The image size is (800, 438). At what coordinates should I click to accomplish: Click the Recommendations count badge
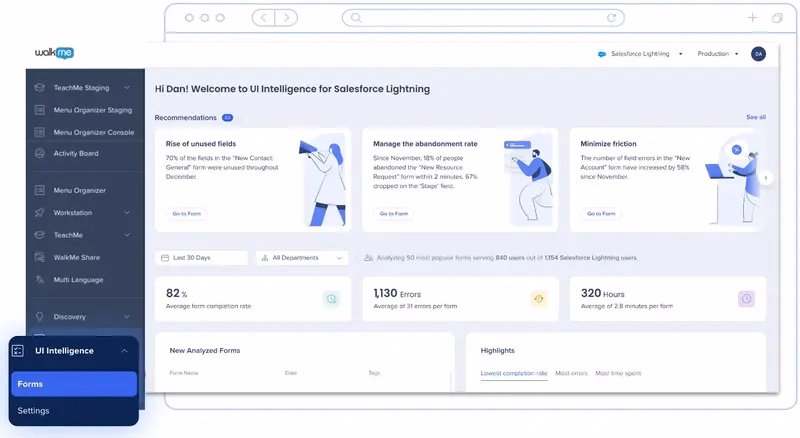228,117
